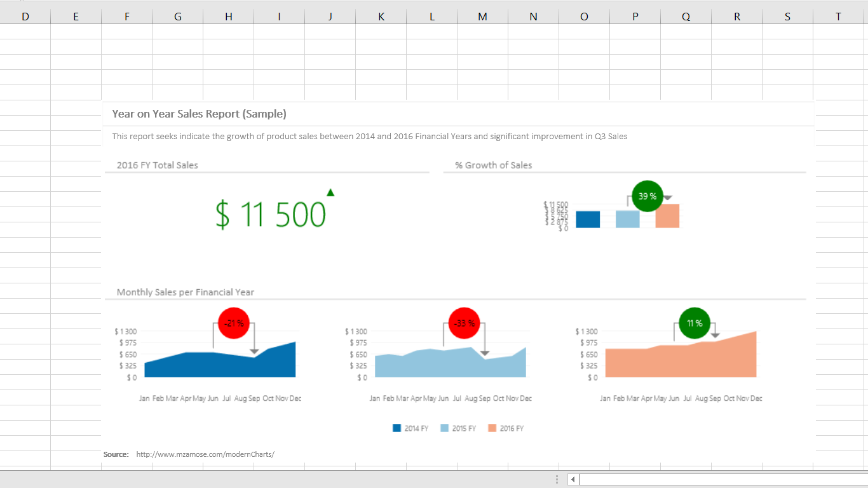Select the green 11 % badge
Image resolution: width=868 pixels, height=488 pixels.
tap(695, 323)
